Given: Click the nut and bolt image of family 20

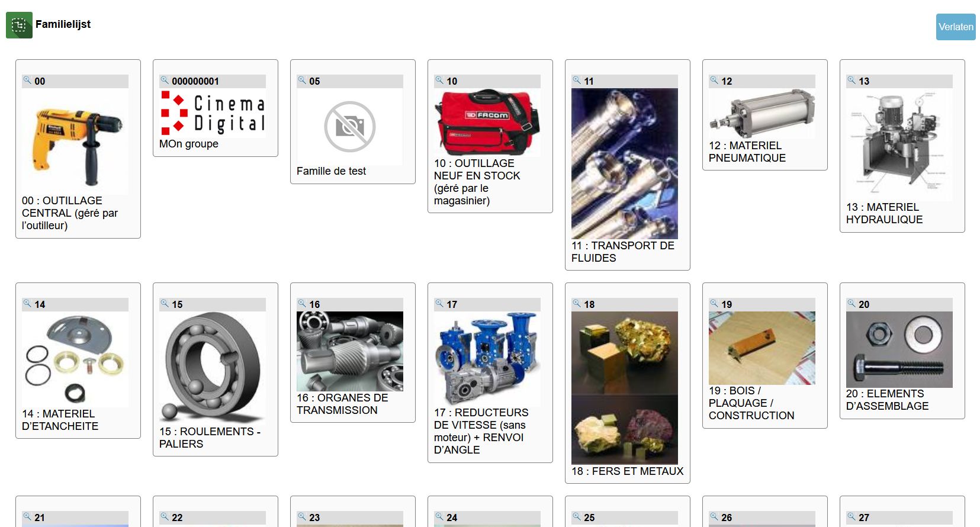Looking at the screenshot, I should pyautogui.click(x=899, y=350).
